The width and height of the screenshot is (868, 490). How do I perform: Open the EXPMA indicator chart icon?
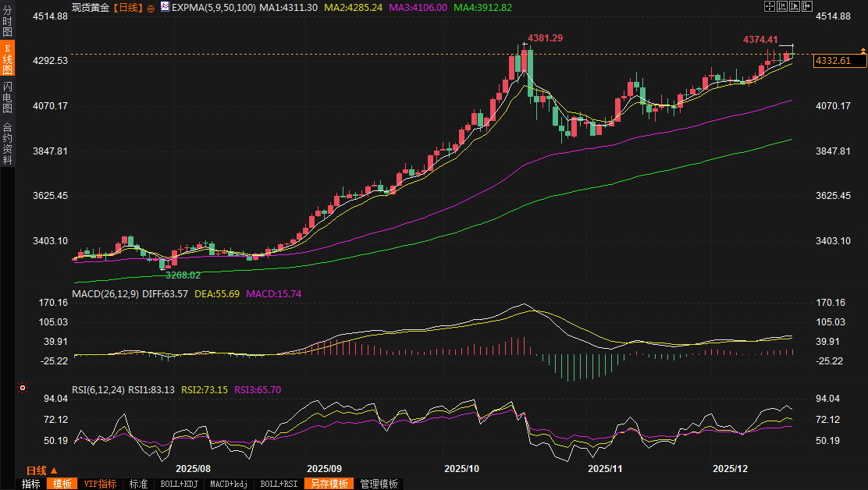click(x=165, y=6)
